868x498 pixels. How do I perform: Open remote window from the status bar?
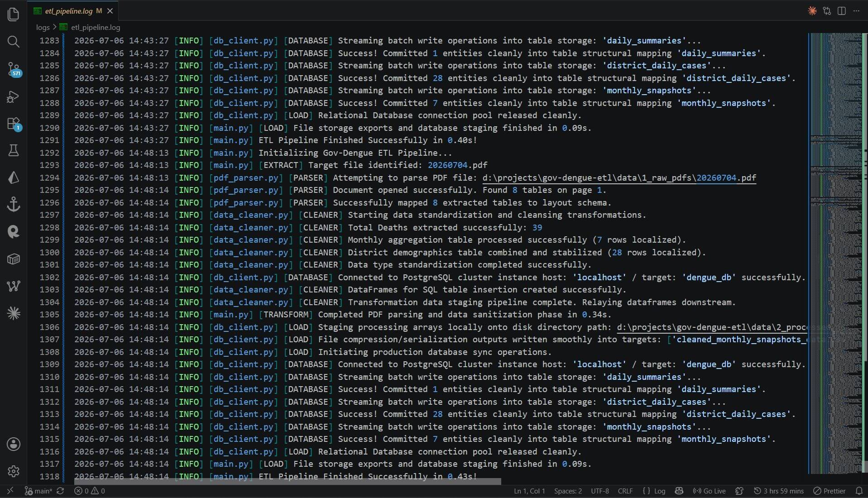click(x=10, y=491)
